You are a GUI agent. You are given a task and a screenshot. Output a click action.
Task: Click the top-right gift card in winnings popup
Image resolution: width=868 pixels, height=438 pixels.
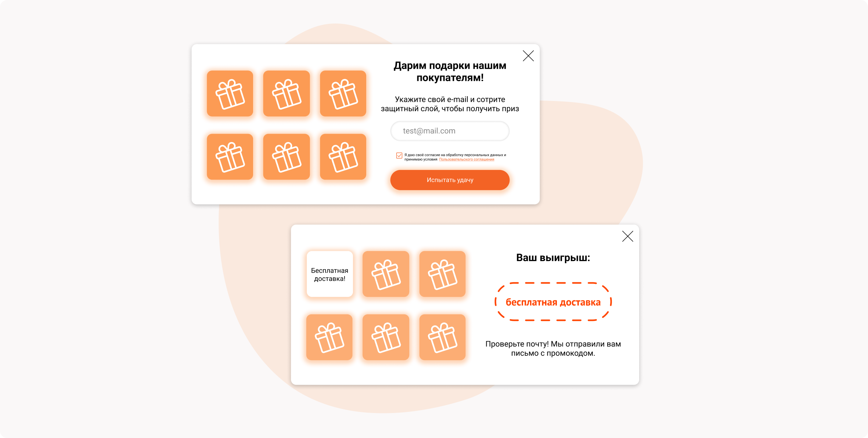(442, 274)
